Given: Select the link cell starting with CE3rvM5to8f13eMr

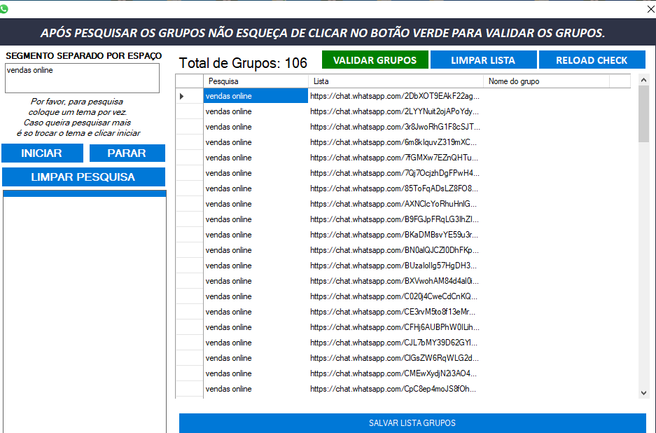Looking at the screenshot, I should coord(395,312).
